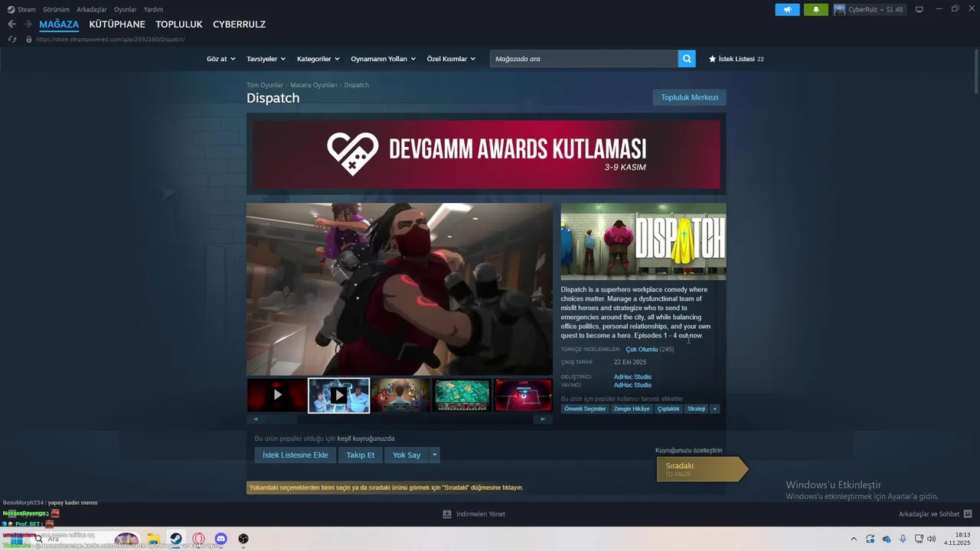
Task: Open Steam from the Windows taskbar
Action: [x=175, y=539]
